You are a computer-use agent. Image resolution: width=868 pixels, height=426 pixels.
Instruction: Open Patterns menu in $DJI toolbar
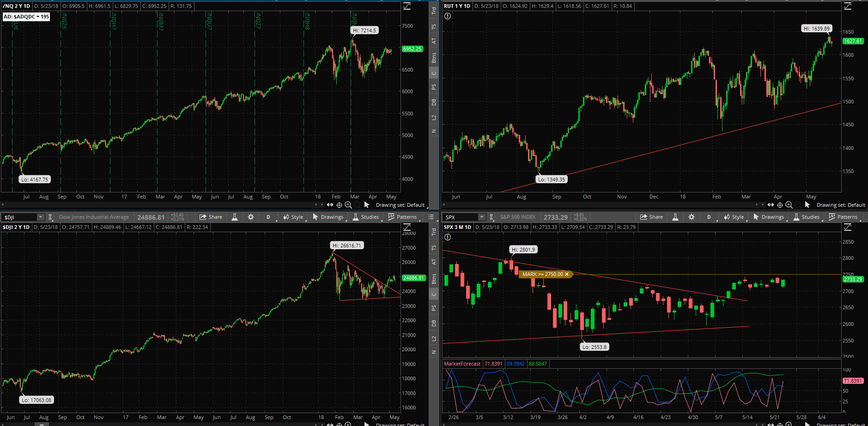(402, 217)
